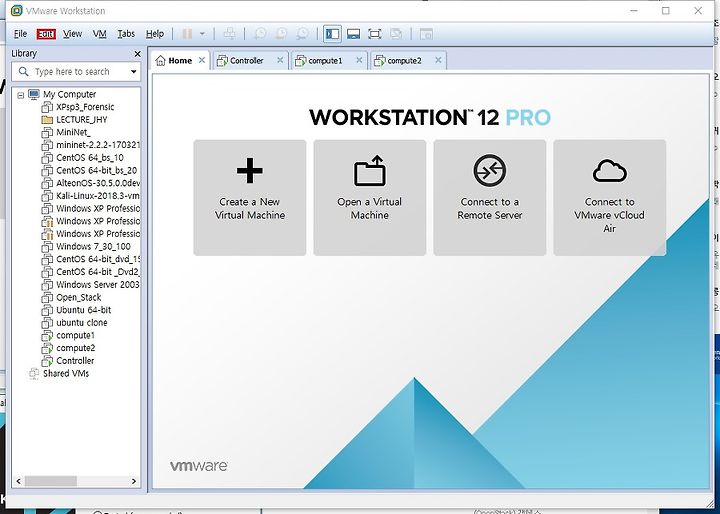Viewport: 720px width, 514px height.
Task: Click the VM icon next to XPsp3_Forensic
Action: coord(47,107)
